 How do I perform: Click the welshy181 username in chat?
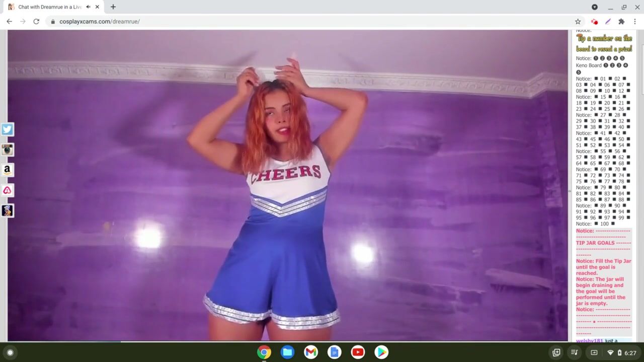tap(589, 341)
